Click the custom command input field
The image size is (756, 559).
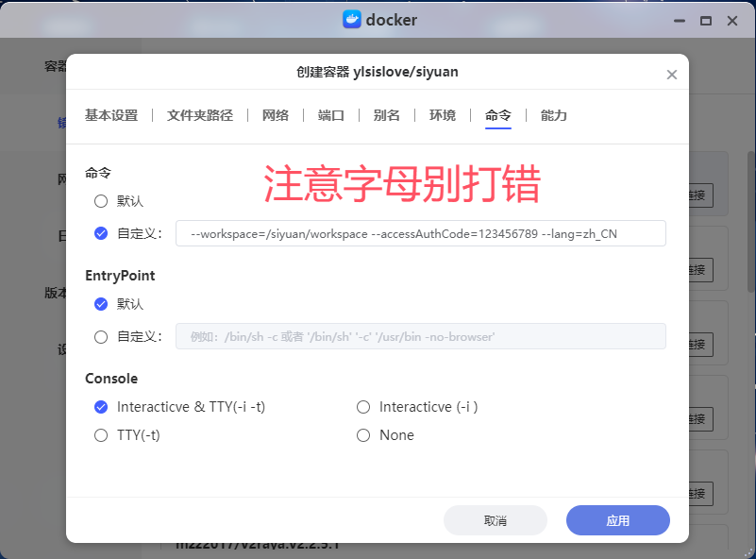(x=420, y=233)
